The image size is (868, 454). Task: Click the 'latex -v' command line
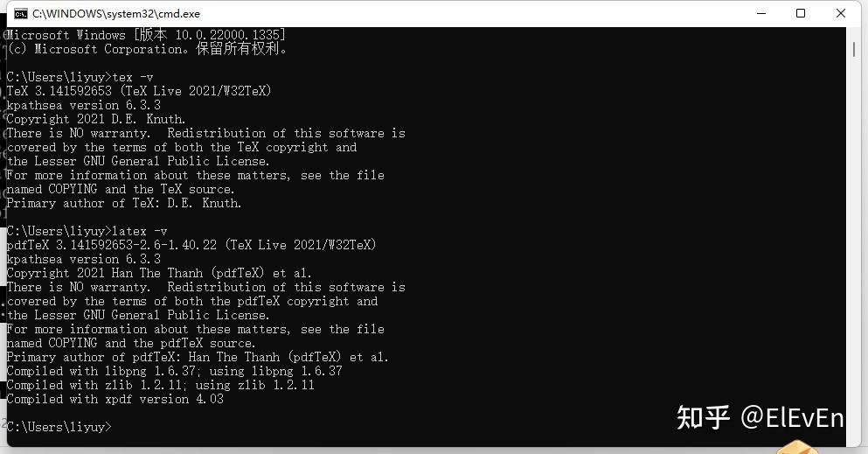click(87, 231)
